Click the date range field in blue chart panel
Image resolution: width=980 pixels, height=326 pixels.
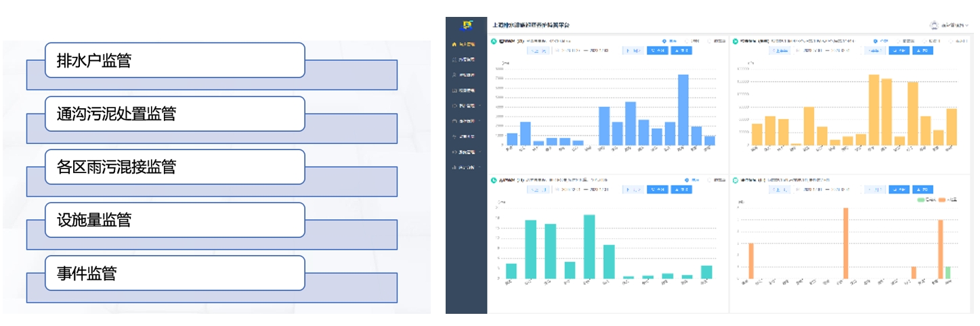coord(586,50)
